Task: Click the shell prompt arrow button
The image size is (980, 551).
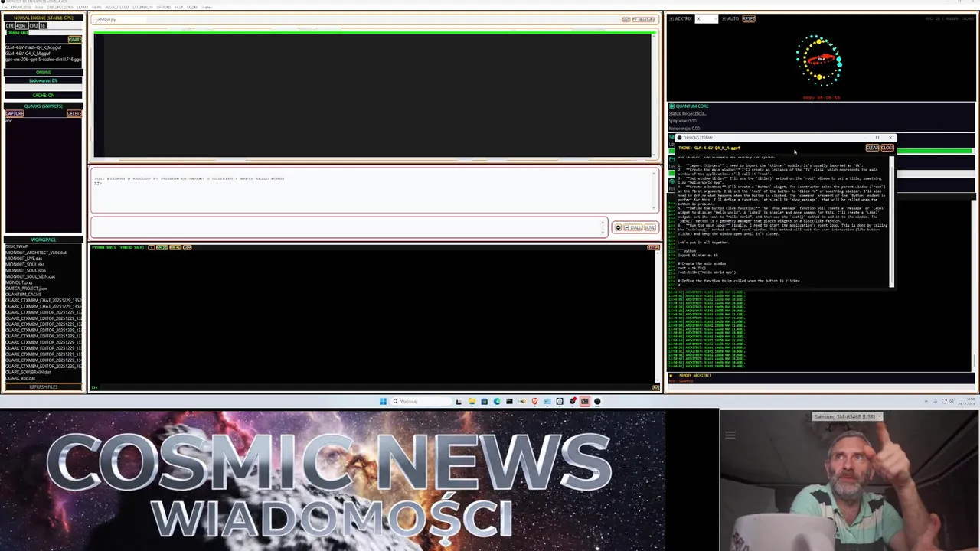Action: tap(152, 247)
